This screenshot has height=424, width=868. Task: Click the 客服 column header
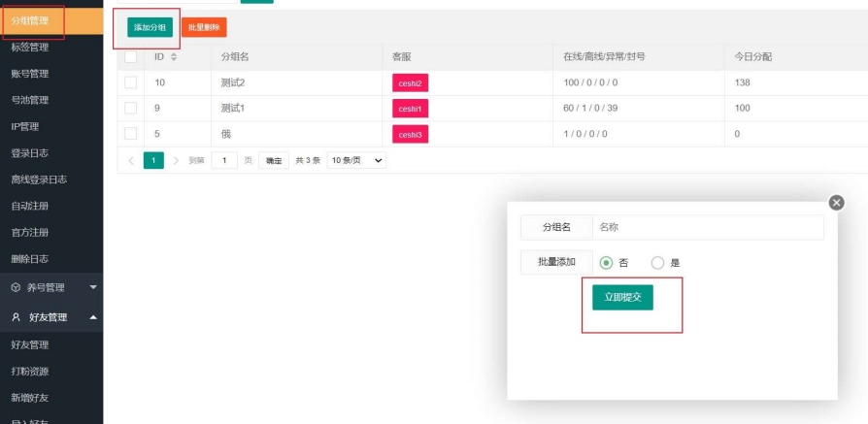(x=401, y=56)
